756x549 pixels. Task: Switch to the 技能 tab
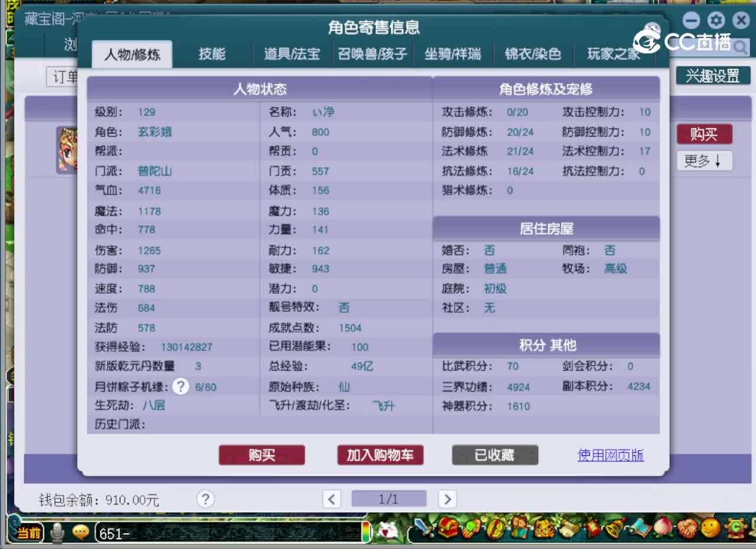(211, 53)
